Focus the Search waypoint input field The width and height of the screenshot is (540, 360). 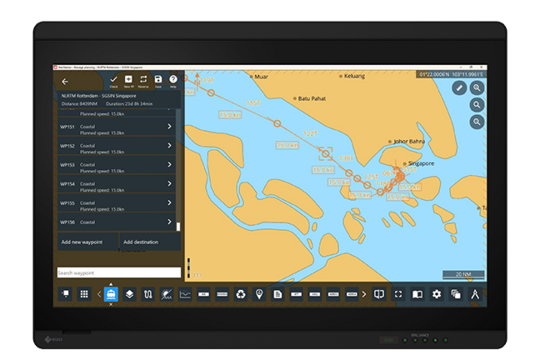[119, 272]
